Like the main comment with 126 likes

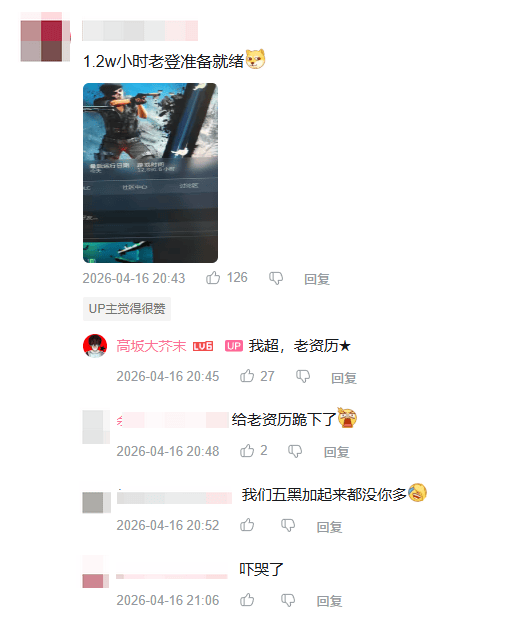(x=213, y=278)
